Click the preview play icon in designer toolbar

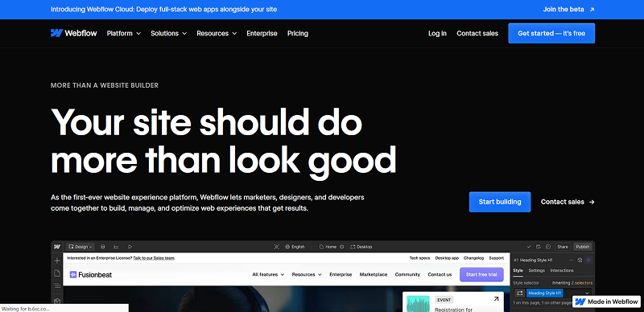click(130, 247)
